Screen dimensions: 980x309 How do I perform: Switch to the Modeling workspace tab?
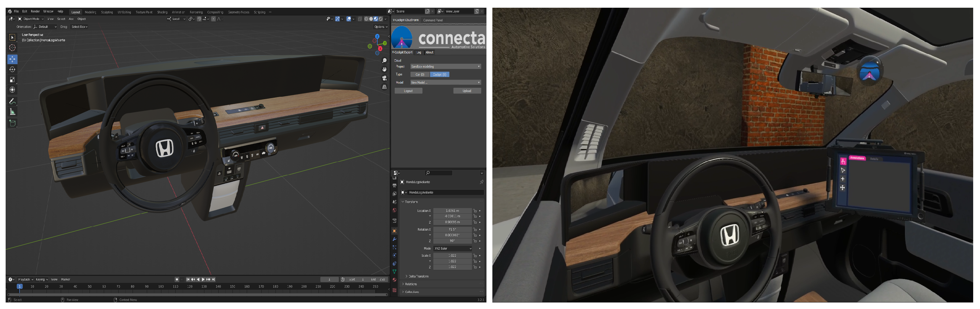(90, 12)
